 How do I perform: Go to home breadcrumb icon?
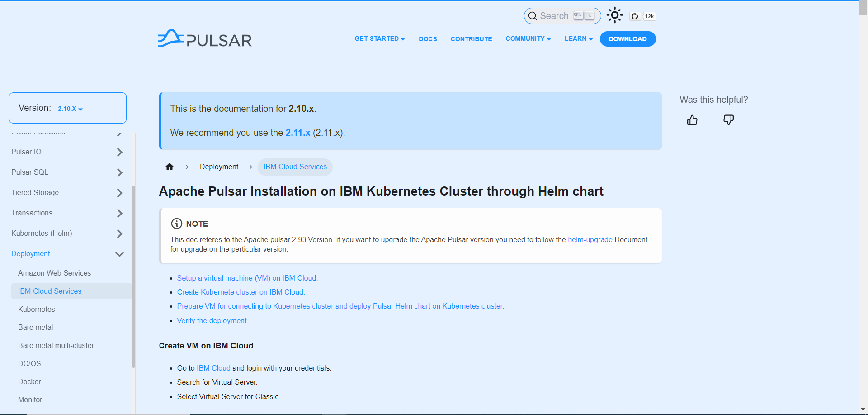click(170, 167)
